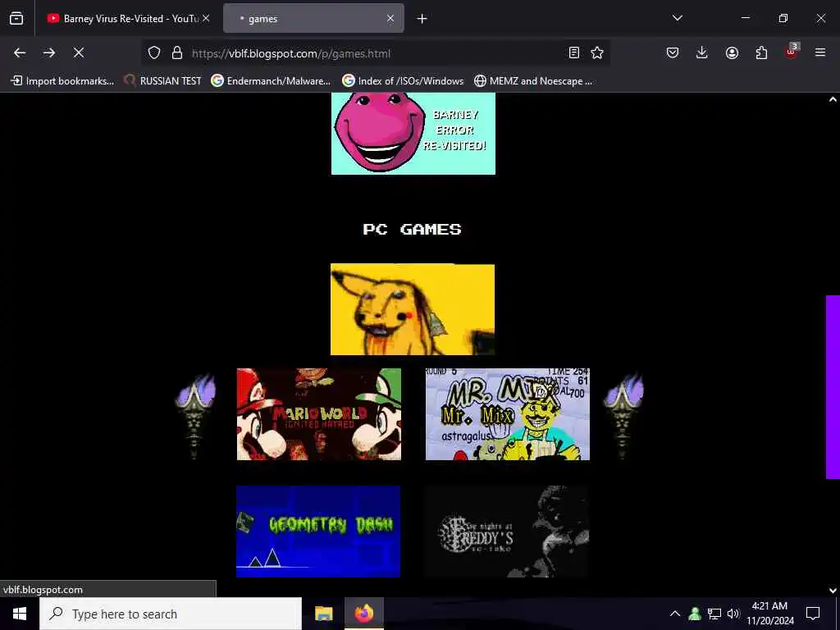The image size is (840, 630).
Task: Open the MEMZ and Noescape bookmark
Action: point(533,81)
